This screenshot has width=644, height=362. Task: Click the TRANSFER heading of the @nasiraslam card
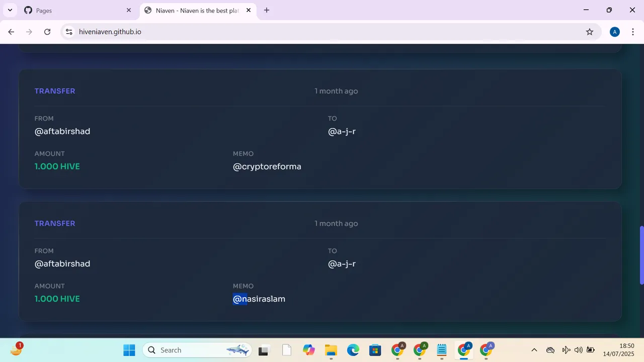pos(55,223)
